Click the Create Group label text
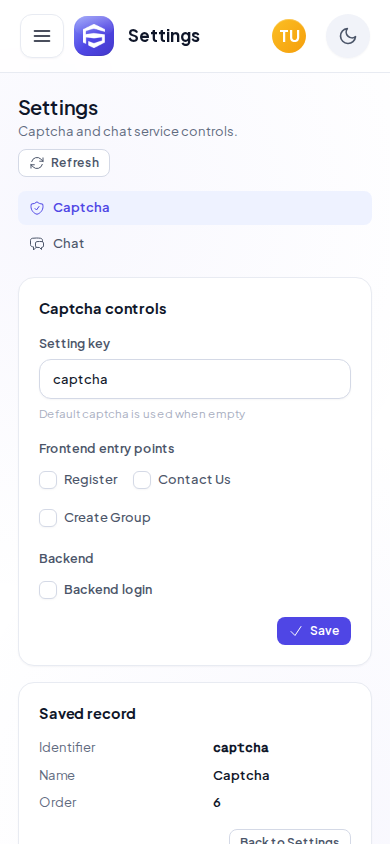The image size is (390, 844). [107, 518]
